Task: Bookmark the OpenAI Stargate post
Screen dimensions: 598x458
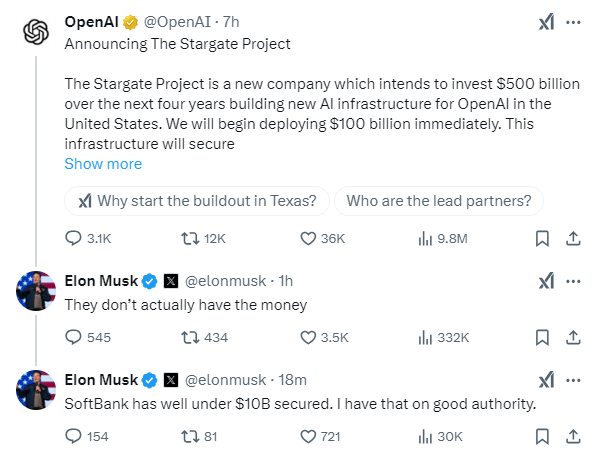Action: pyautogui.click(x=542, y=239)
